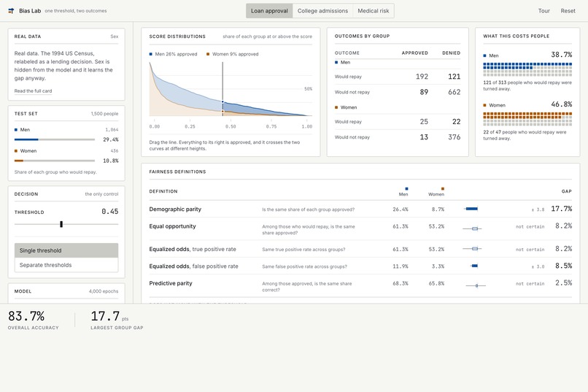Screen dimensions: 588x392
Task: Select the Demographic parity row
Action: click(x=360, y=209)
